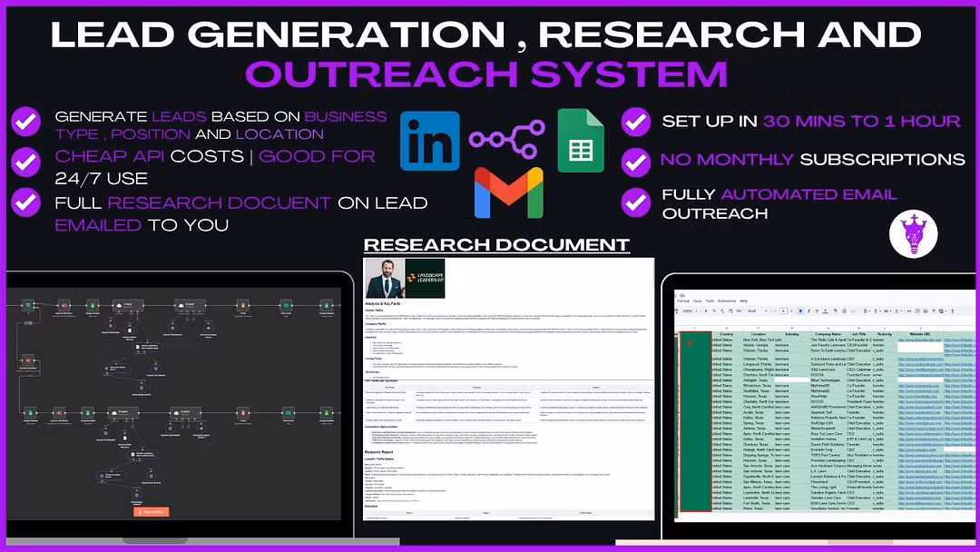This screenshot has height=552, width=980.
Task: Select the 'Quantum Turf' company cell
Action: tap(828, 412)
